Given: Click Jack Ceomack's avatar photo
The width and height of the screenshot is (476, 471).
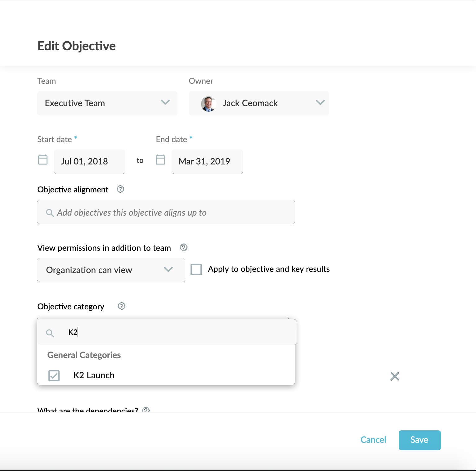Looking at the screenshot, I should 208,103.
